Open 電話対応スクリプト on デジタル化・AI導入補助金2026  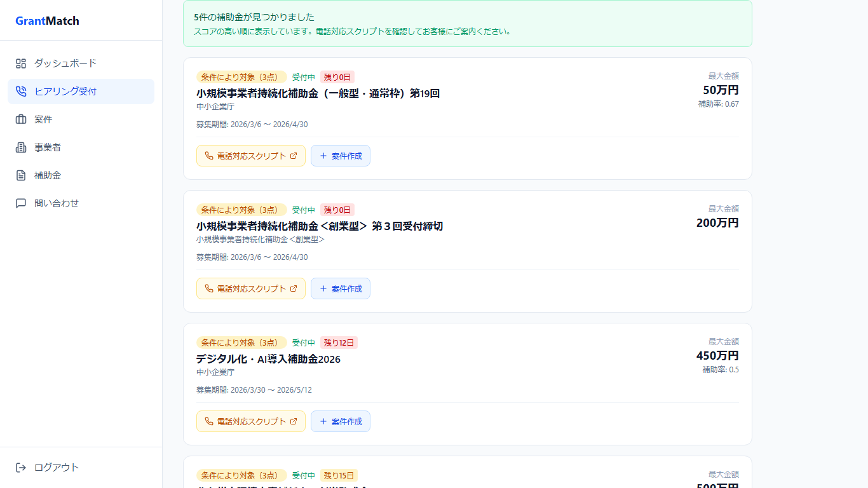tap(250, 421)
